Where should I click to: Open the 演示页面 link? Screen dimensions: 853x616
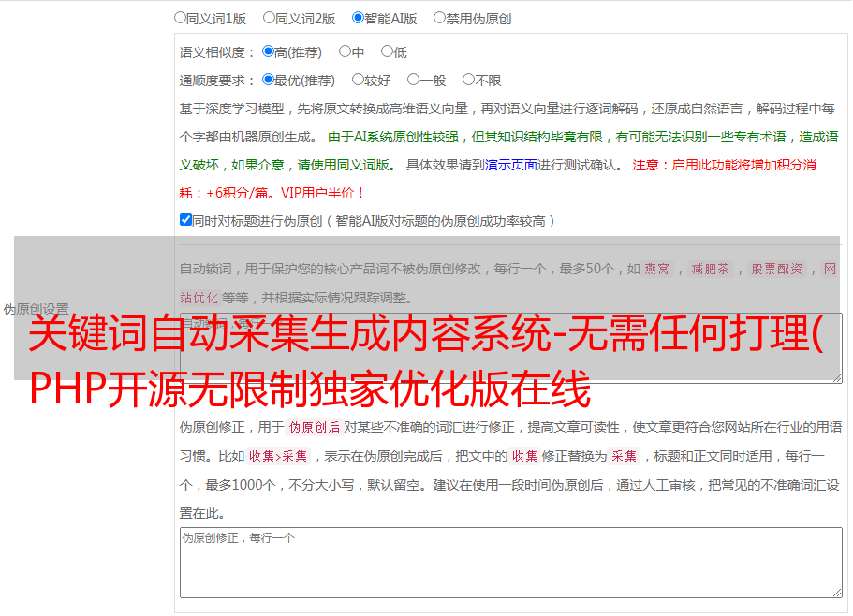(510, 165)
